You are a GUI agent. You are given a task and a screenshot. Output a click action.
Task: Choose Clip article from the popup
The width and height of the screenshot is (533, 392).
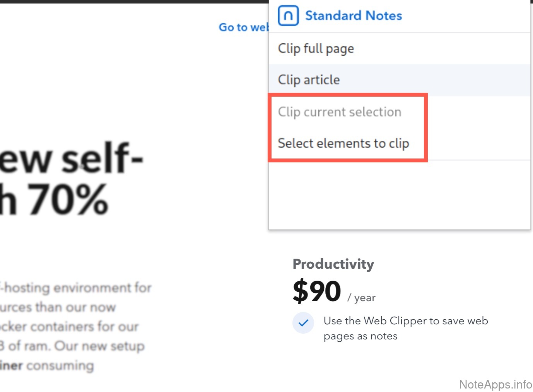pyautogui.click(x=309, y=80)
